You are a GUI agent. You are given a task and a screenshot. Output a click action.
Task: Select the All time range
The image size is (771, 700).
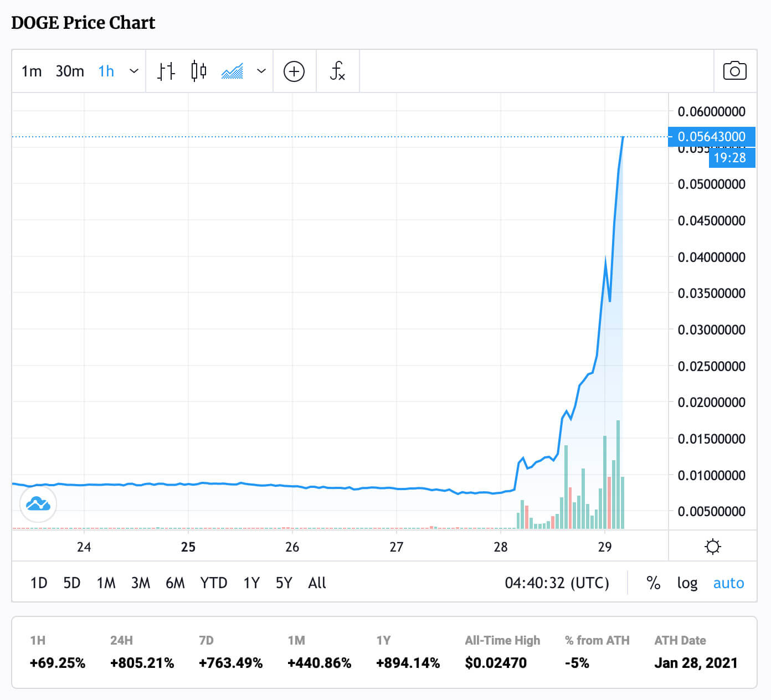pos(317,583)
